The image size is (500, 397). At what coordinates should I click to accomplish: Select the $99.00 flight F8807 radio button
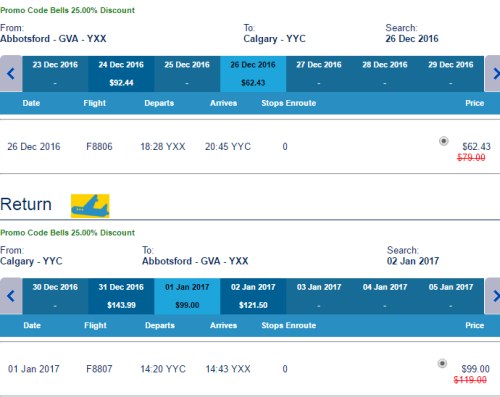click(442, 363)
